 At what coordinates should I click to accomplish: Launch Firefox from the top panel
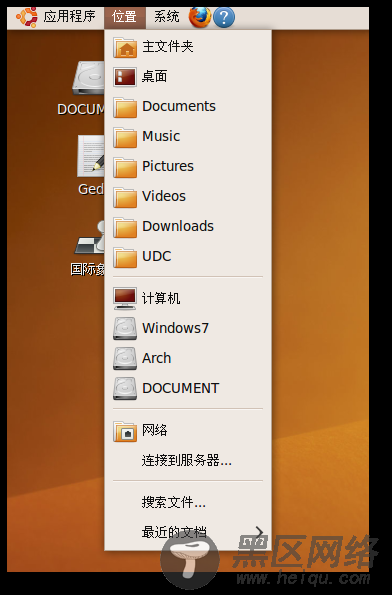(200, 17)
